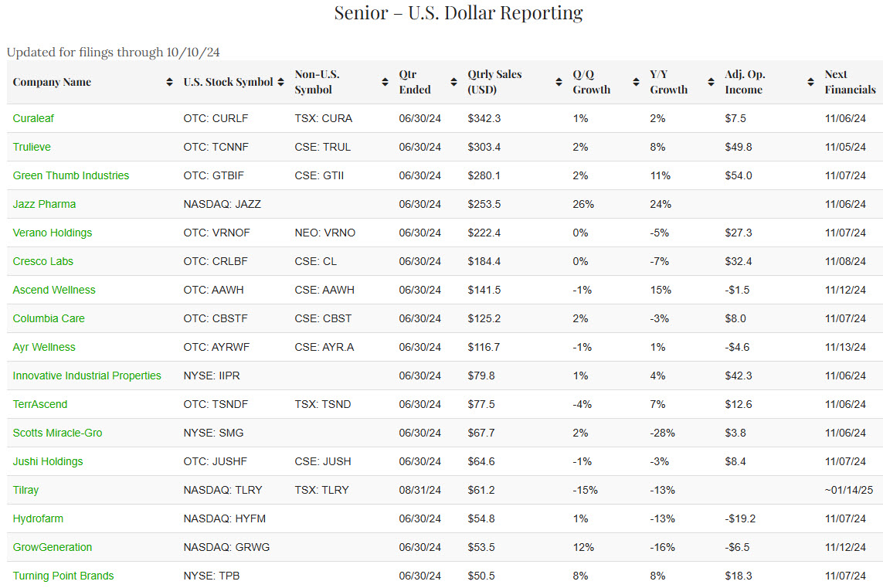The width and height of the screenshot is (883, 588).
Task: Click the Q/Q Growth sort icon
Action: 636,82
